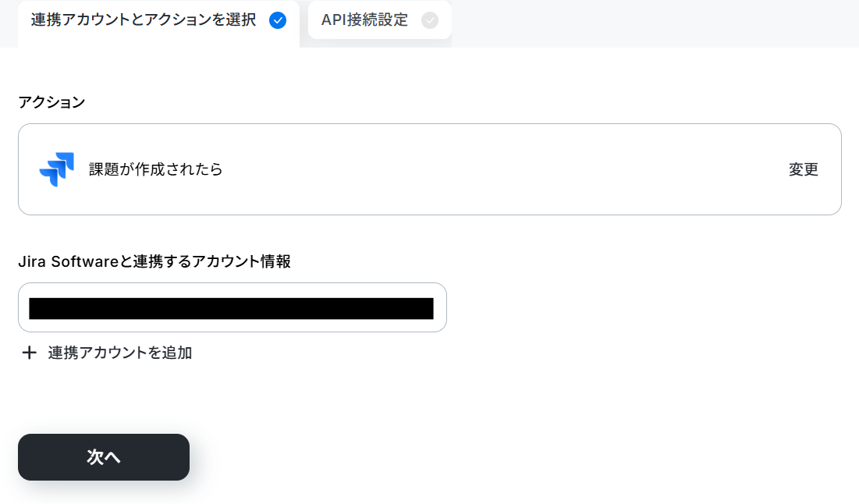Viewport: 859px width, 504px height.
Task: Select the 課題が作成されたら action text
Action: click(x=155, y=169)
